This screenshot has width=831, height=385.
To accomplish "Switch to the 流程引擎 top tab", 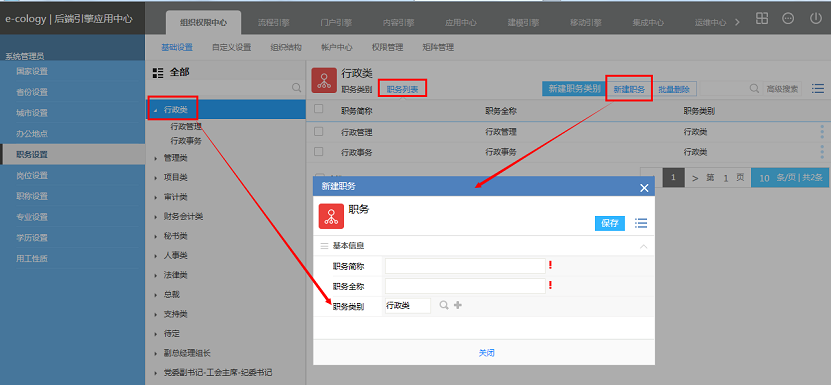I will coord(273,23).
